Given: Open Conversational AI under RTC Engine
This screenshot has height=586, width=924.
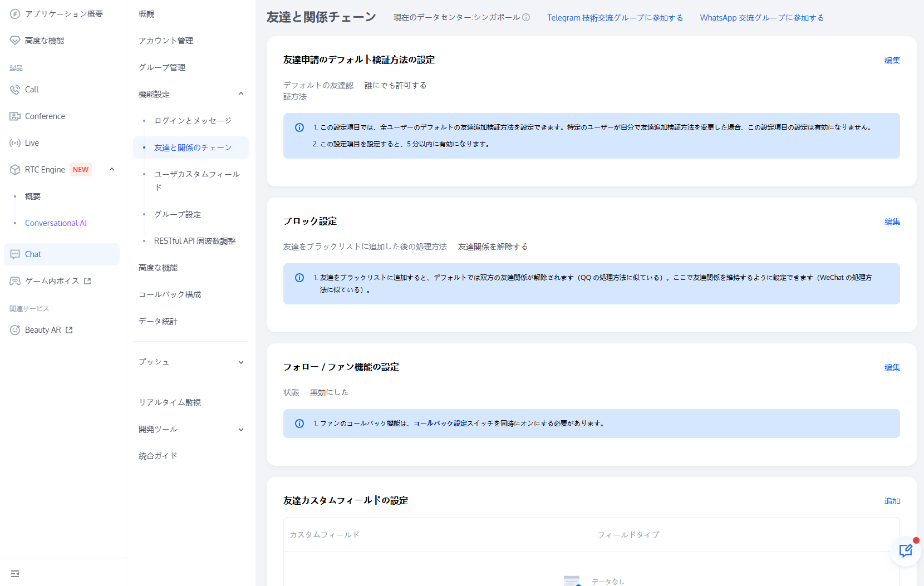Looking at the screenshot, I should [x=56, y=223].
